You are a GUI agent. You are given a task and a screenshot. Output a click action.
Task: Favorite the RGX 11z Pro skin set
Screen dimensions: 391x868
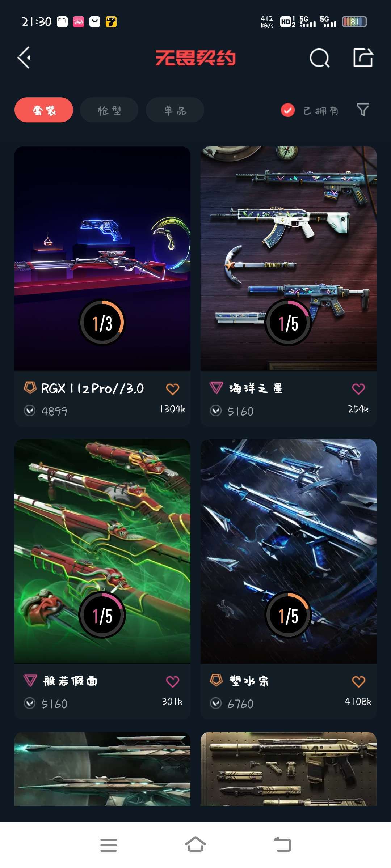173,389
